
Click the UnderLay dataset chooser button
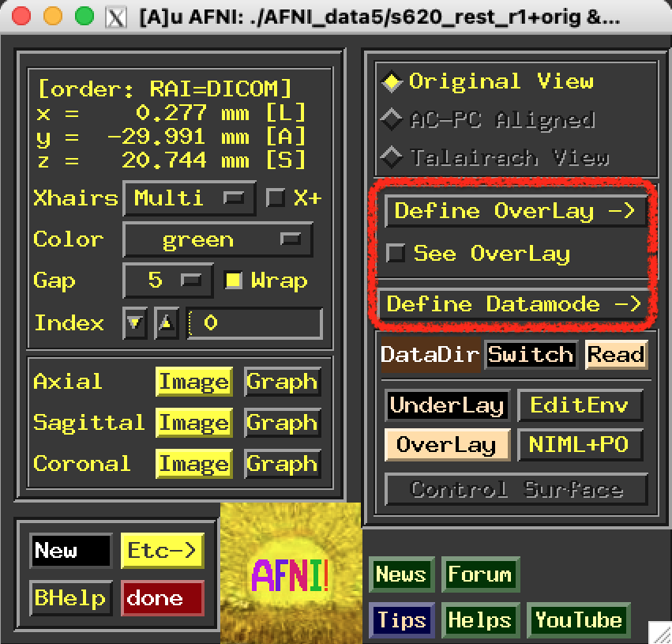[447, 405]
